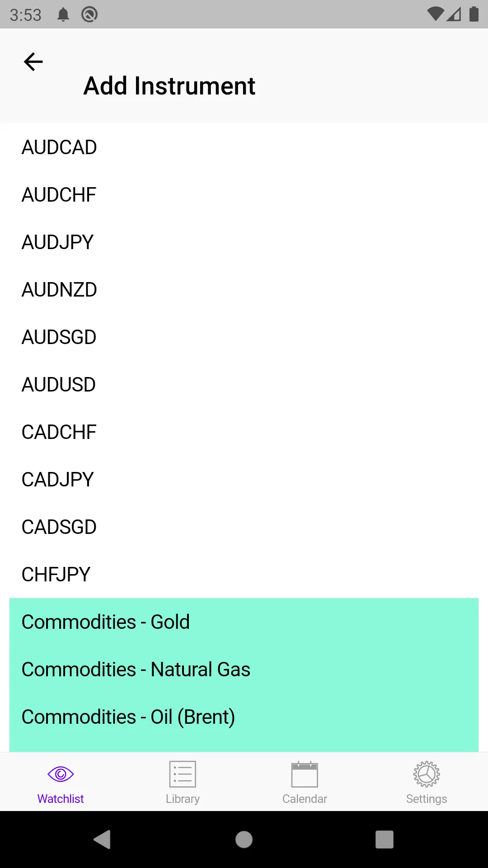Select the AUDUSD pair
488x868 pixels.
pos(59,385)
